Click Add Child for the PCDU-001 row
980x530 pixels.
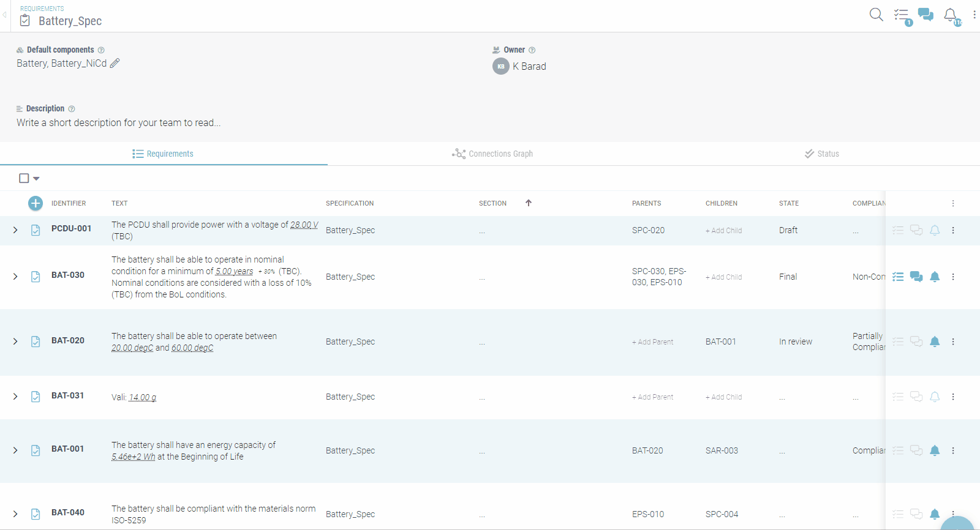click(723, 231)
